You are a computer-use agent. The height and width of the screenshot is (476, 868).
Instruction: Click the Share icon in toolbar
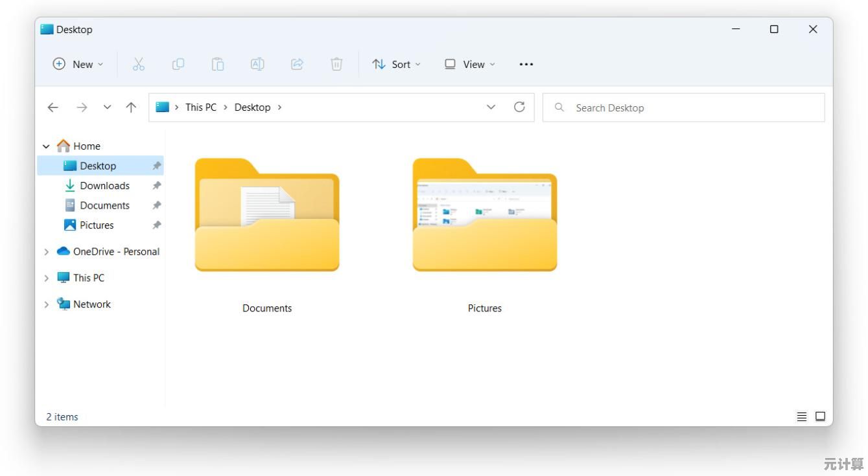coord(297,64)
